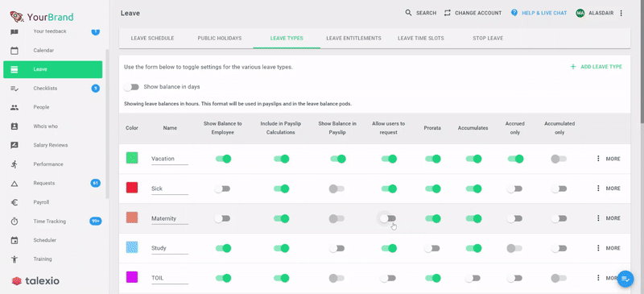
Task: Open the Stop Leave tab
Action: tap(488, 38)
